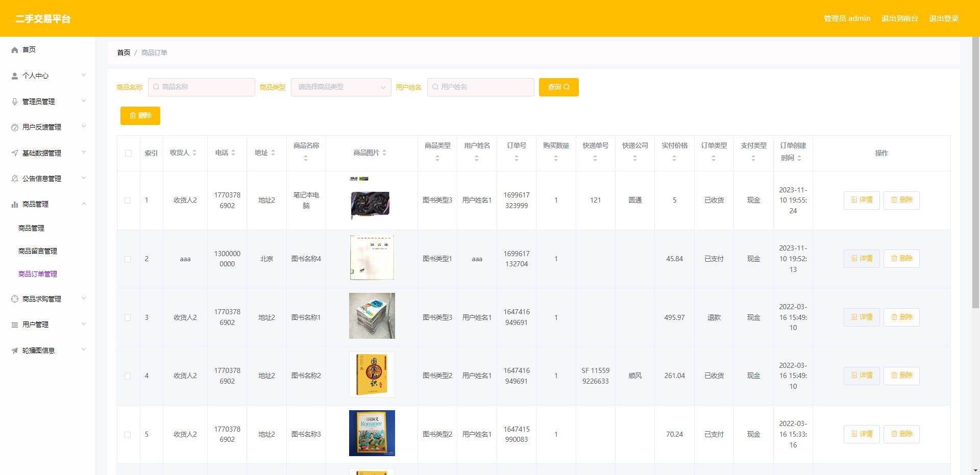Expand the 基础数据管理 menu chevron
The image size is (980, 475).
(84, 152)
